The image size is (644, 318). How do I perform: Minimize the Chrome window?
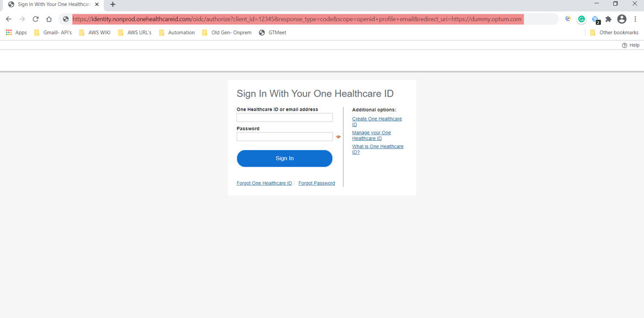(597, 4)
